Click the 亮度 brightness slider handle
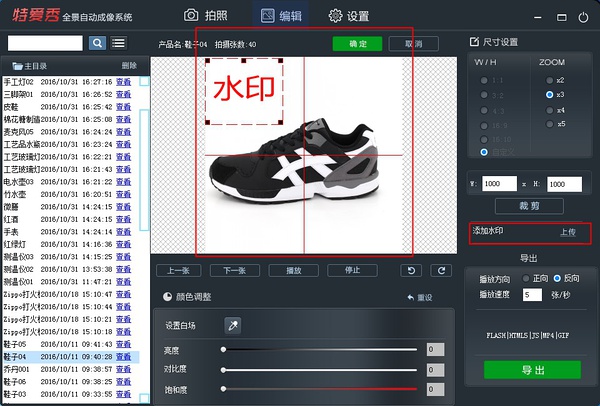Screen dimensions: 600x406 point(223,349)
